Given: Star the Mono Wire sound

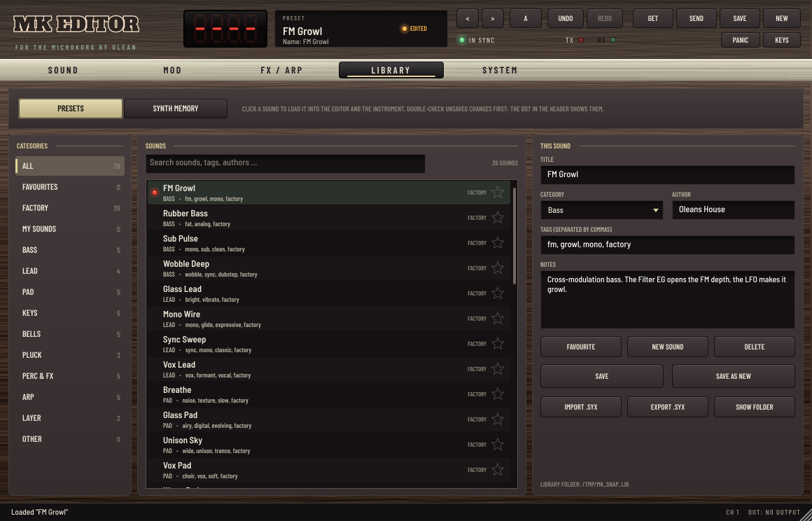Looking at the screenshot, I should tap(497, 319).
